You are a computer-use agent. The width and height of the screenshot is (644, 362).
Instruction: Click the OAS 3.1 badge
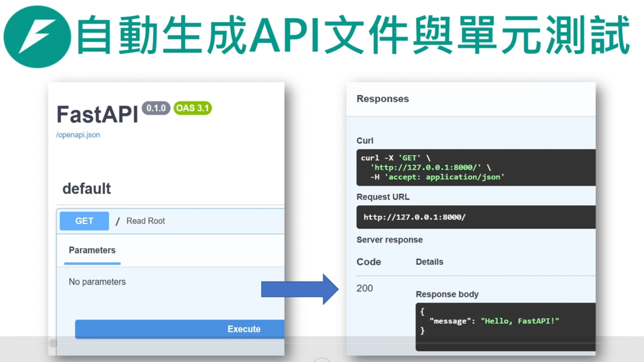tap(193, 108)
